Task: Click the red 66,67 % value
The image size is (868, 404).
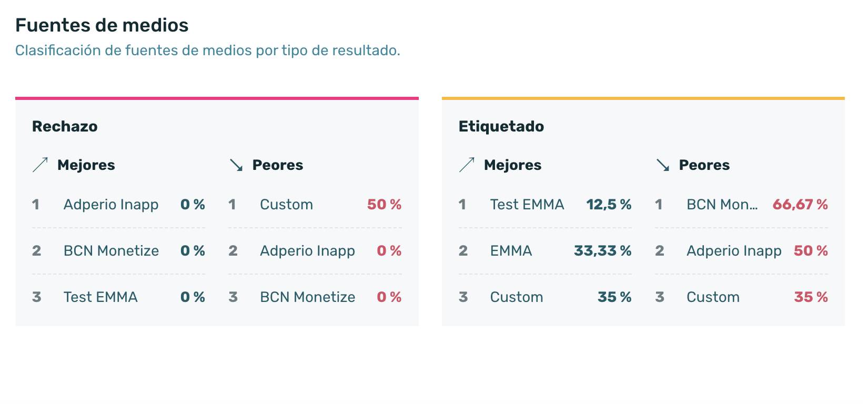Action: coord(800,205)
